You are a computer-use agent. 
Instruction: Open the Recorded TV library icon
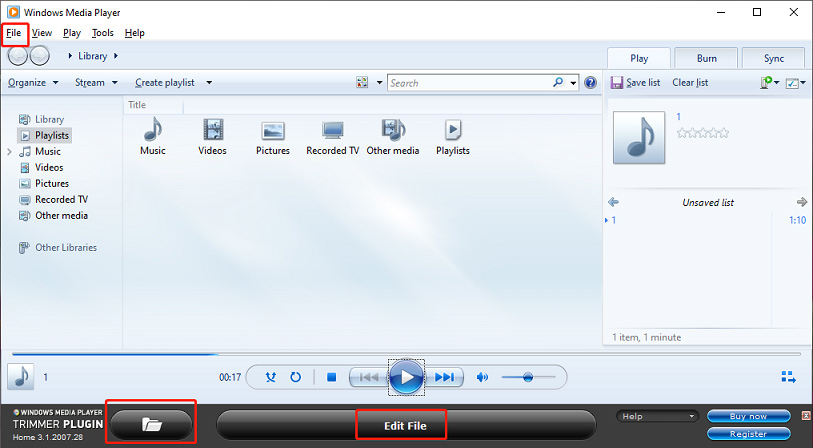[332, 136]
